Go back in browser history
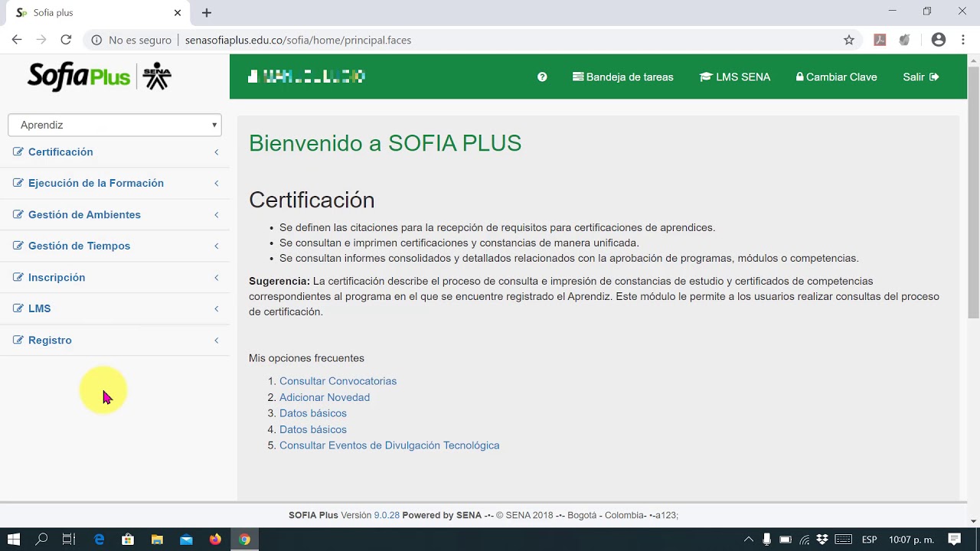This screenshot has height=551, width=980. point(17,40)
